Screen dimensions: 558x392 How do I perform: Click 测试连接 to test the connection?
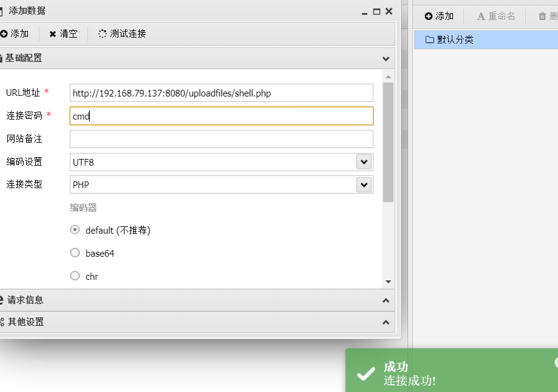(x=122, y=34)
